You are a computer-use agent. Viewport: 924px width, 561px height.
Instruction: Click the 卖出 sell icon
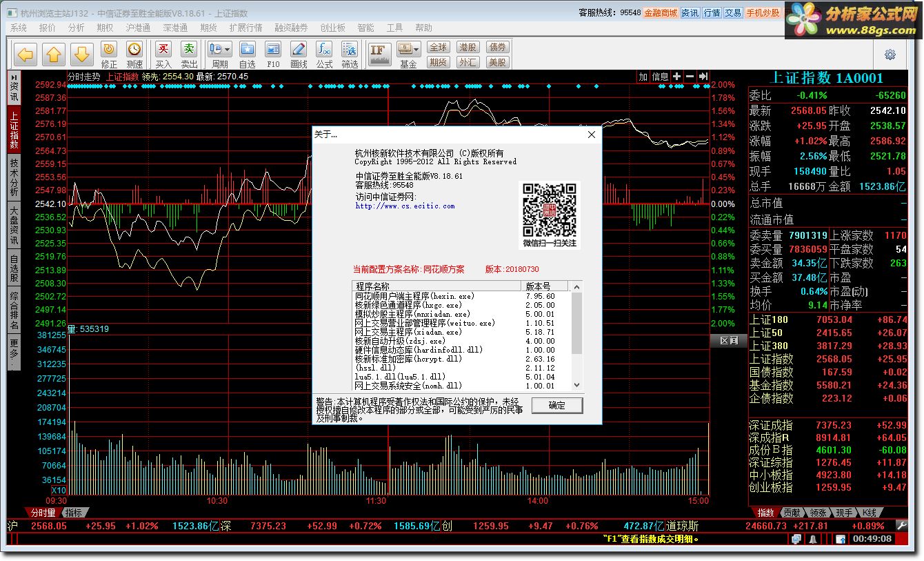(189, 55)
